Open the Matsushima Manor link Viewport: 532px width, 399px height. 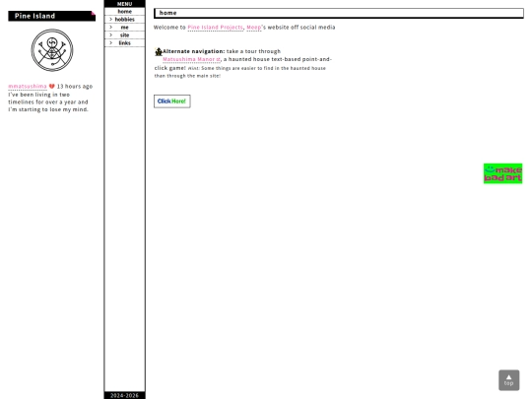pos(191,59)
